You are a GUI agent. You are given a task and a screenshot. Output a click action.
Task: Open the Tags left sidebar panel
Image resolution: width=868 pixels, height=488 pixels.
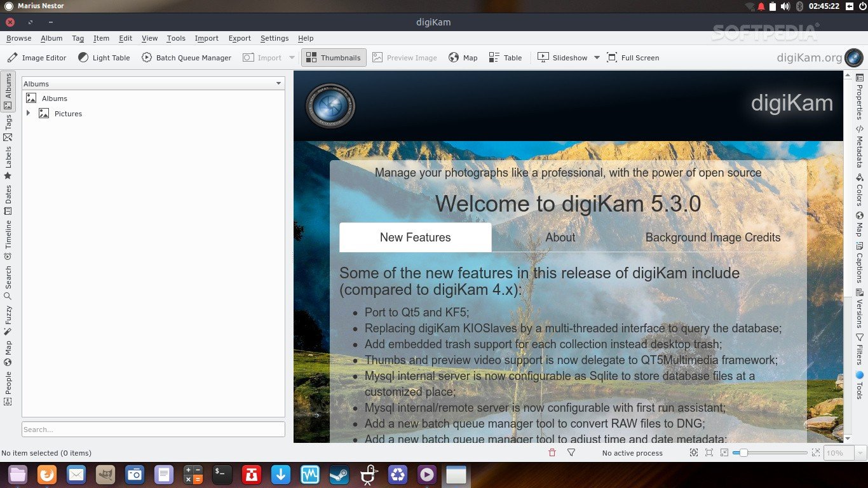pos(8,128)
